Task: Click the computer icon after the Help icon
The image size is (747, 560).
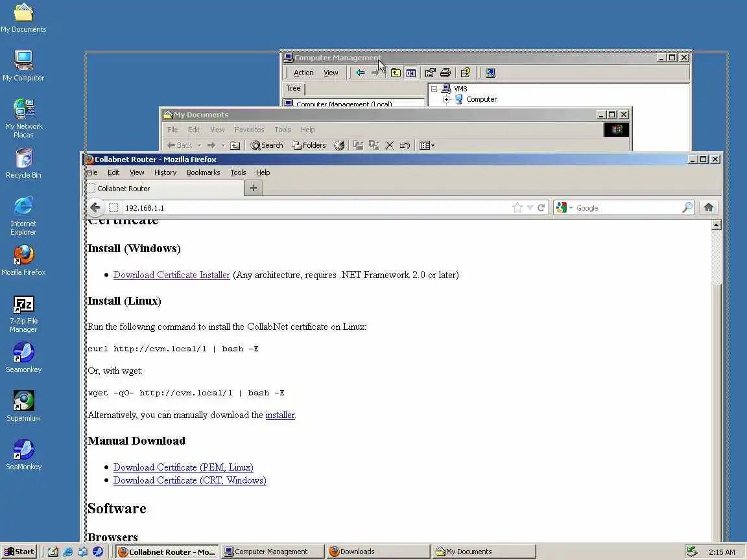Action: coord(490,73)
